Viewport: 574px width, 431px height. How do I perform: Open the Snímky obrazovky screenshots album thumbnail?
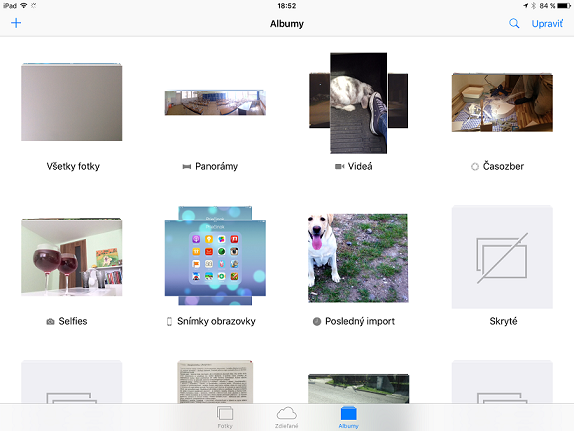click(x=215, y=256)
